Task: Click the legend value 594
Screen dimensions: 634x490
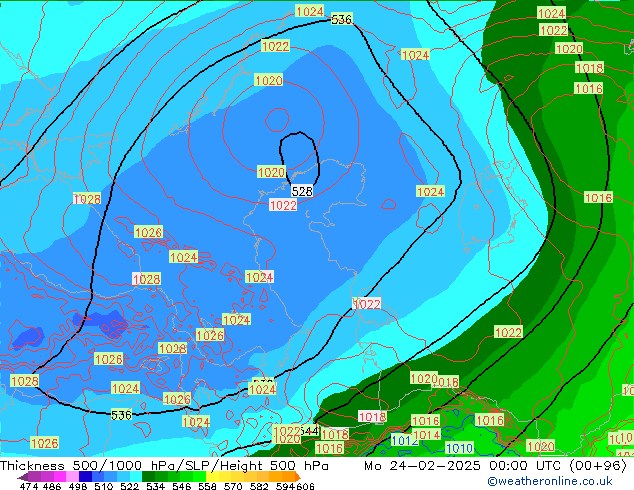Action: tap(285, 486)
